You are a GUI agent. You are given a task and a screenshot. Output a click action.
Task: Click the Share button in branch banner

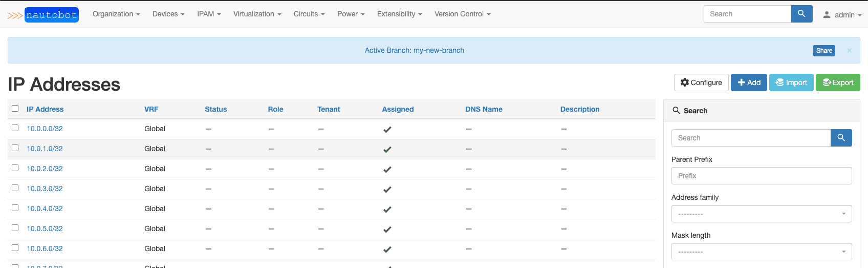[x=824, y=51]
